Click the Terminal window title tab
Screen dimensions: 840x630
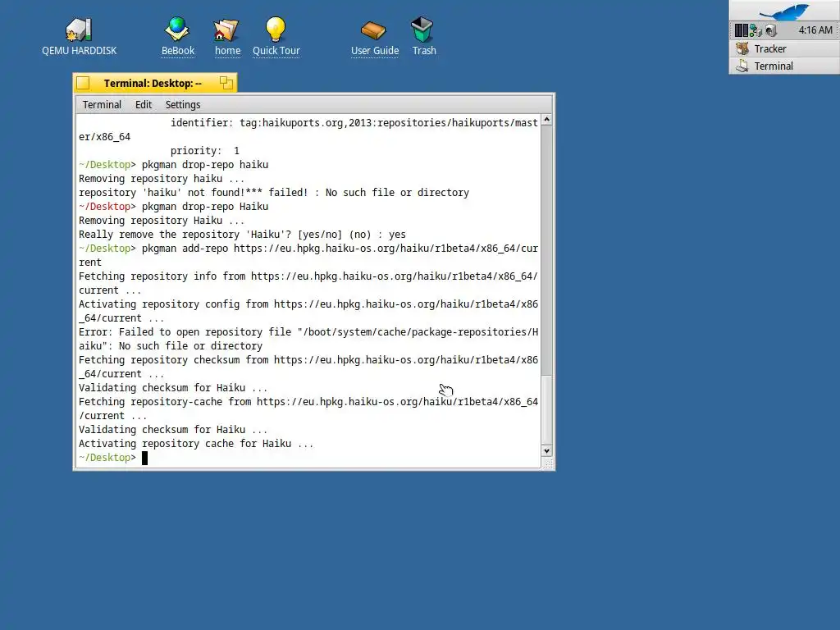pyautogui.click(x=155, y=83)
